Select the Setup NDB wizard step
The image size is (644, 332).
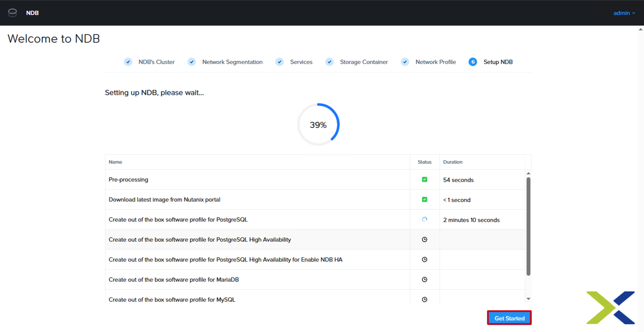coord(498,62)
